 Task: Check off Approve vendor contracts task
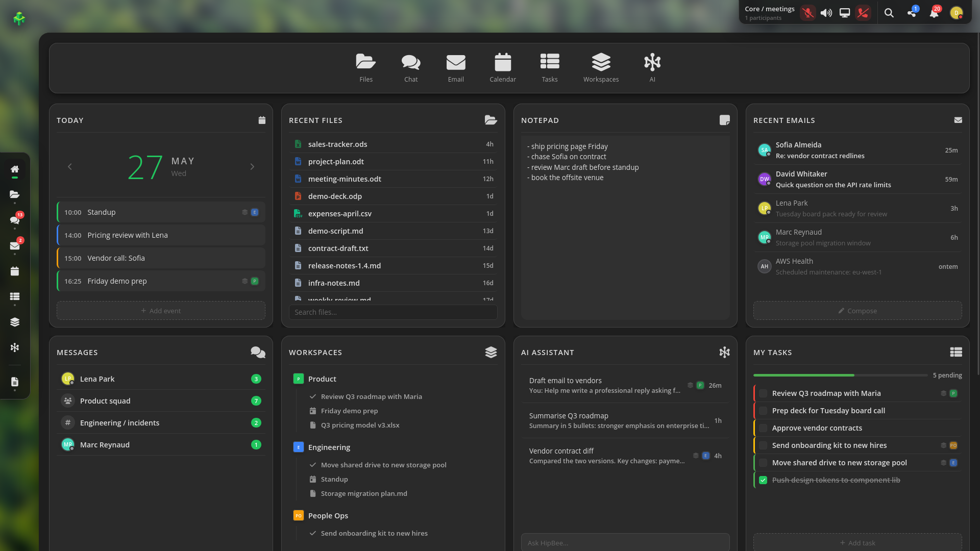click(x=763, y=428)
